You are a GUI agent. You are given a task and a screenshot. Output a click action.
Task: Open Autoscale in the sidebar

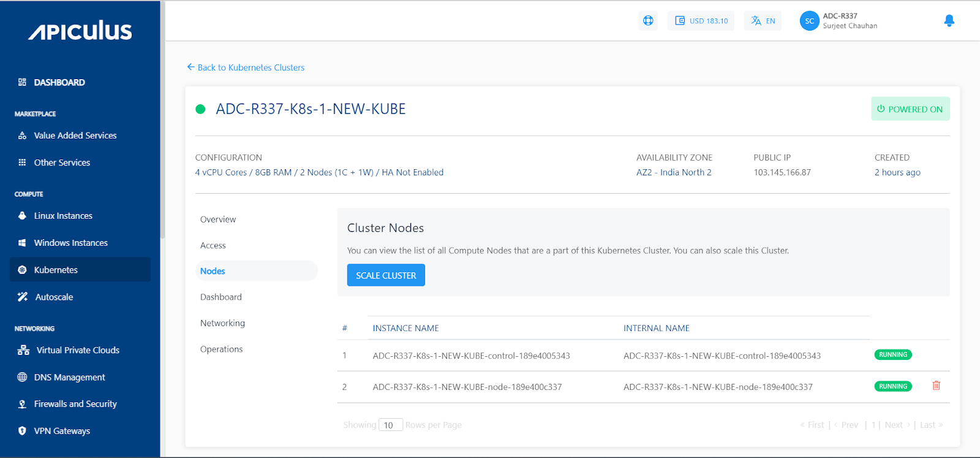click(54, 297)
